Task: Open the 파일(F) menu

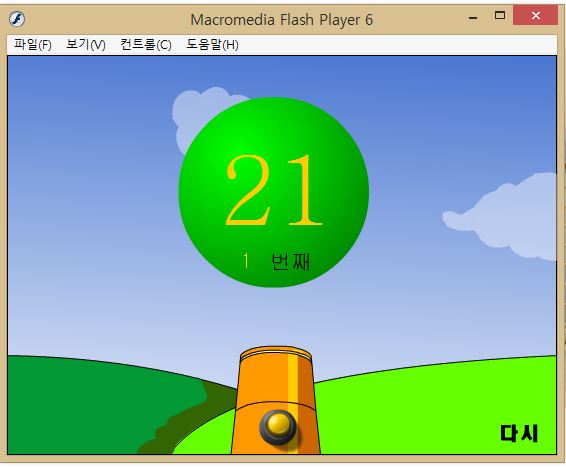Action: [33, 45]
